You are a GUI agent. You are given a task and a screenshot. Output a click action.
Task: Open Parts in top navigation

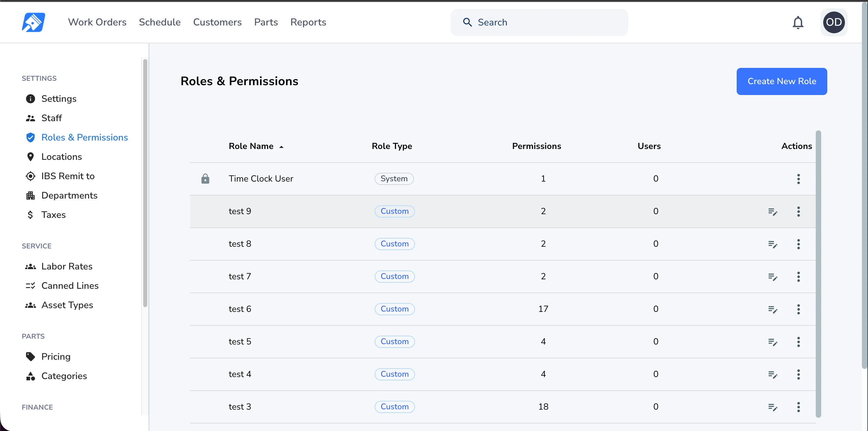click(x=266, y=22)
